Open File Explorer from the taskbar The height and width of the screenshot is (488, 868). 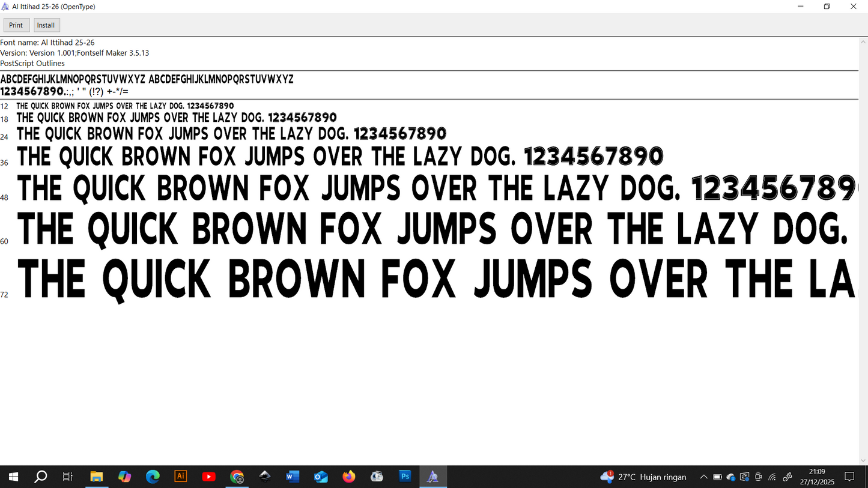96,477
